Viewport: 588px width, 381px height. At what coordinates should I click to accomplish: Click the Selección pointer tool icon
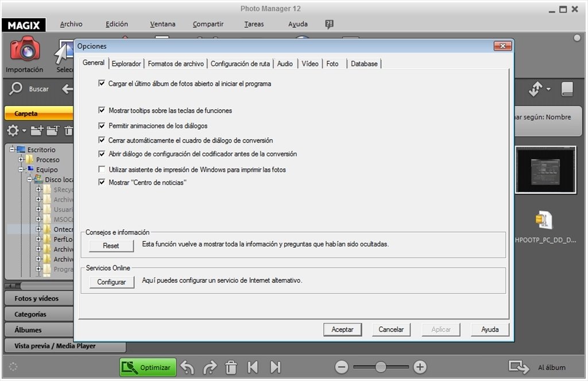coord(63,52)
